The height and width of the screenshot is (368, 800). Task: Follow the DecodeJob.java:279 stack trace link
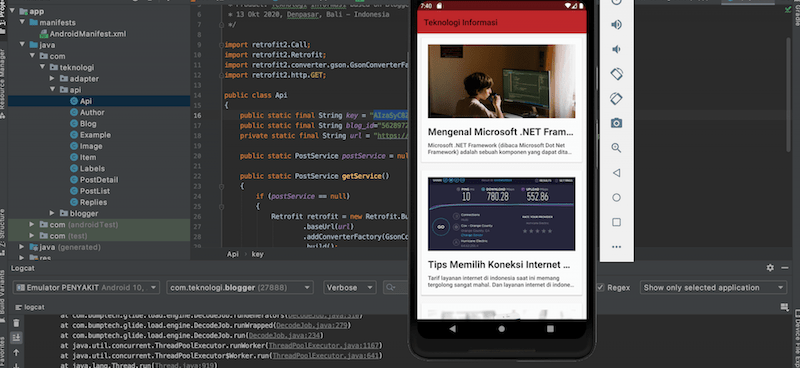click(x=313, y=325)
